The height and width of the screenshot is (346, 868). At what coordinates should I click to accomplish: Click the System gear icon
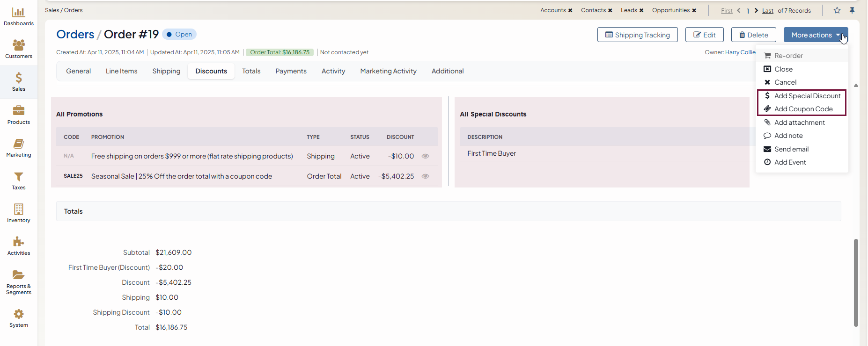19,314
